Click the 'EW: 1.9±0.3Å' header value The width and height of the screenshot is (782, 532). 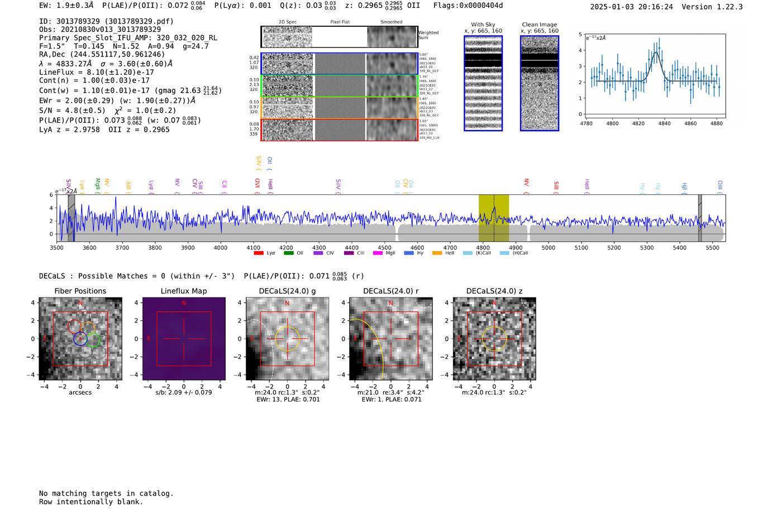66,6
